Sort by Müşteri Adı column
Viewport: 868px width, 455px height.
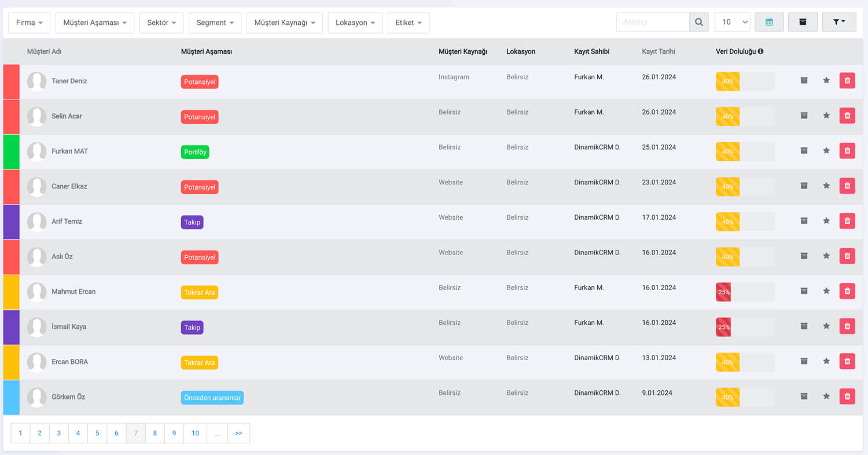[44, 51]
